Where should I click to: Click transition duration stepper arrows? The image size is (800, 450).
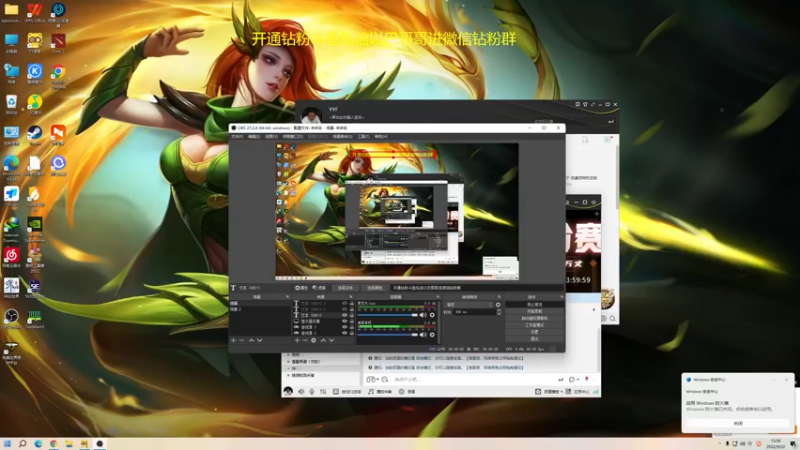tap(498, 312)
